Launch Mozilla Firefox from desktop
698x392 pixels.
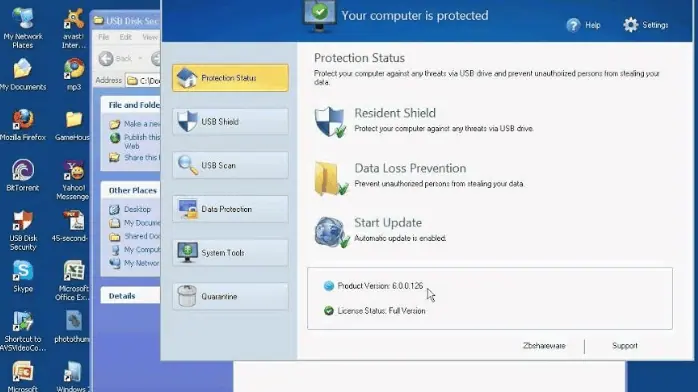[x=23, y=125]
